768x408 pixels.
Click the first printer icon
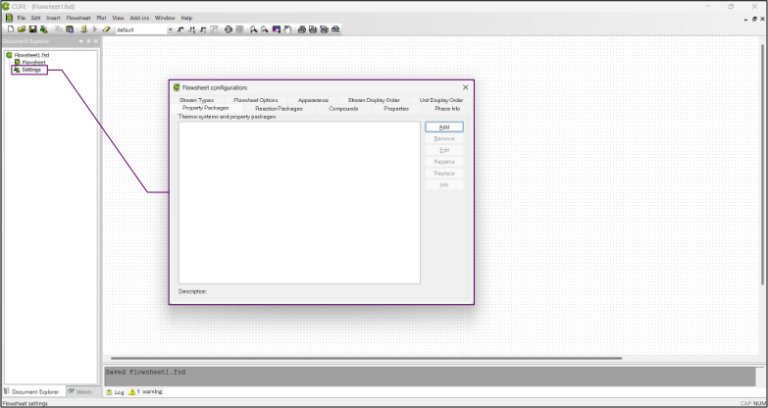tap(302, 29)
